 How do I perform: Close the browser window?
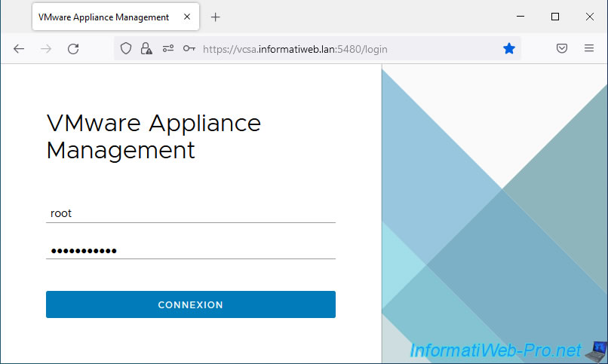tap(589, 17)
